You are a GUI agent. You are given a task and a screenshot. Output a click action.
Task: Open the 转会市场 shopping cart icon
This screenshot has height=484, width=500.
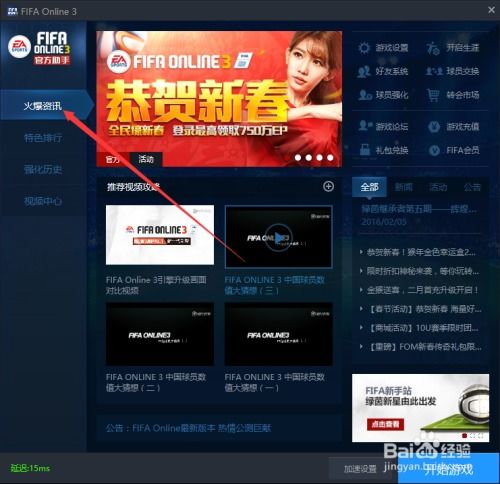433,95
